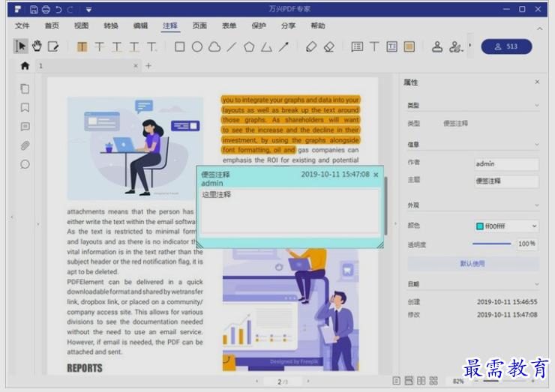Screen dimensions: 555x392
Task: Adjust the zoom slider in status bar
Action: [505, 381]
